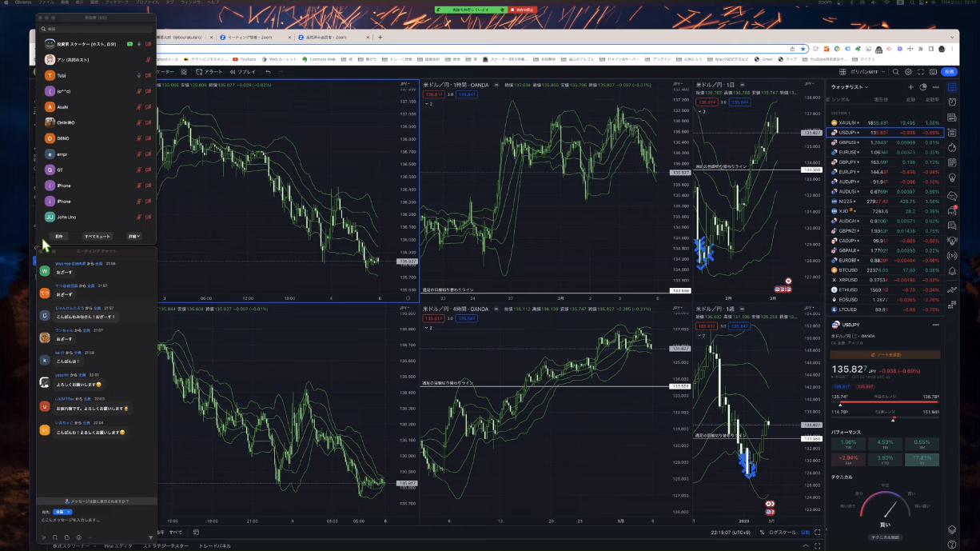
Task: Click the undo arrow in chart toolbar
Action: click(269, 72)
